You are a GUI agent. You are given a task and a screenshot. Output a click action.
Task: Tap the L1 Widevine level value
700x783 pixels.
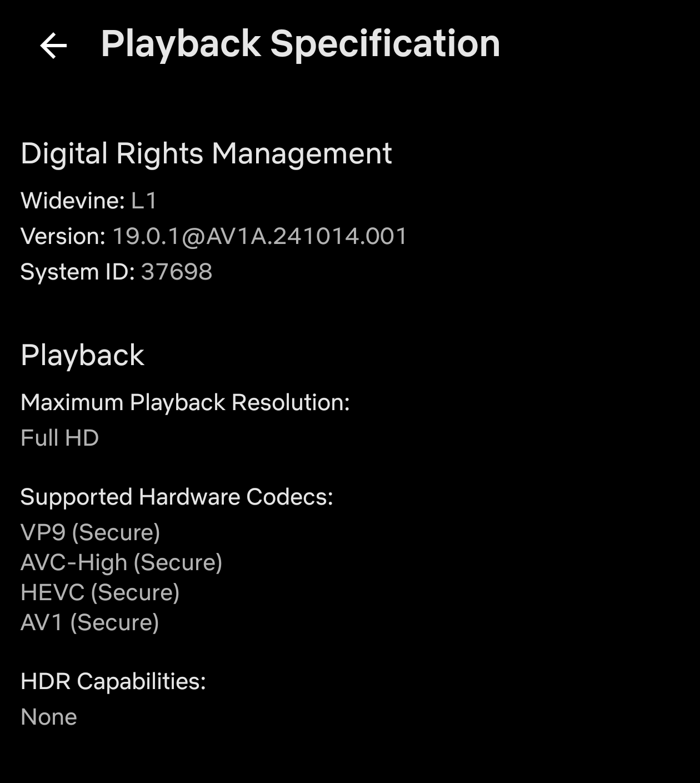144,201
